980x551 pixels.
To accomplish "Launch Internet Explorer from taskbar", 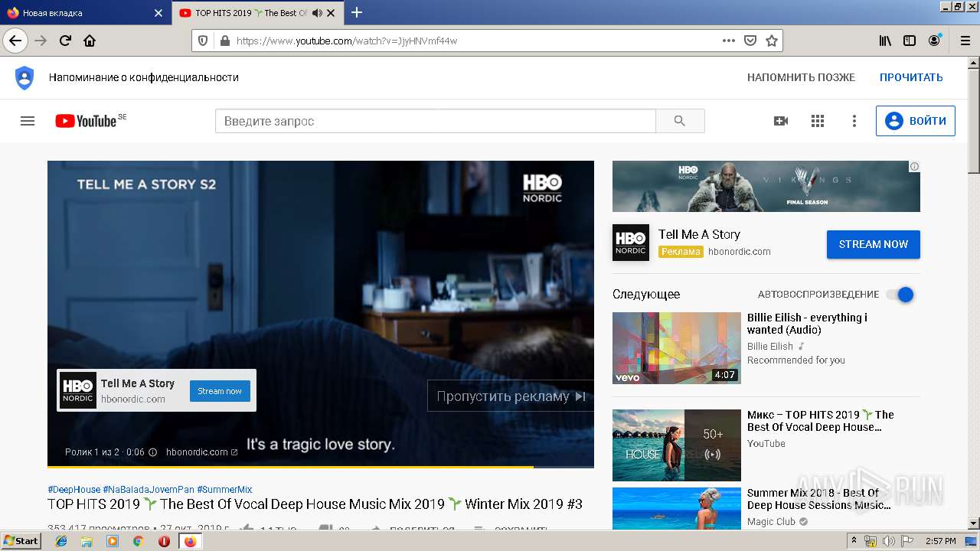I will [61, 541].
